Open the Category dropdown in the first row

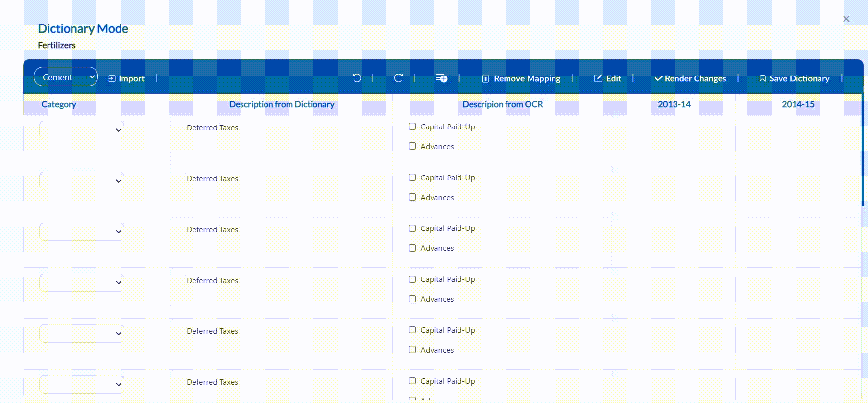[x=81, y=130]
